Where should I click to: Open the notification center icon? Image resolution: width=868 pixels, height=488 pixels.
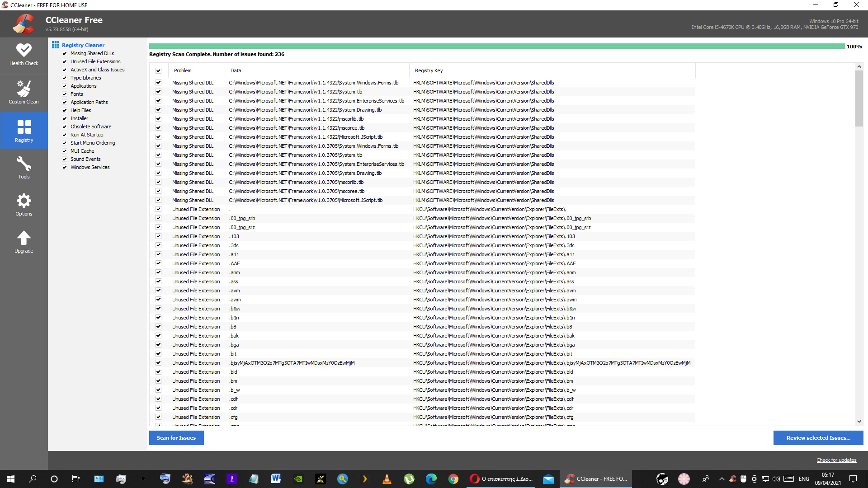point(853,479)
